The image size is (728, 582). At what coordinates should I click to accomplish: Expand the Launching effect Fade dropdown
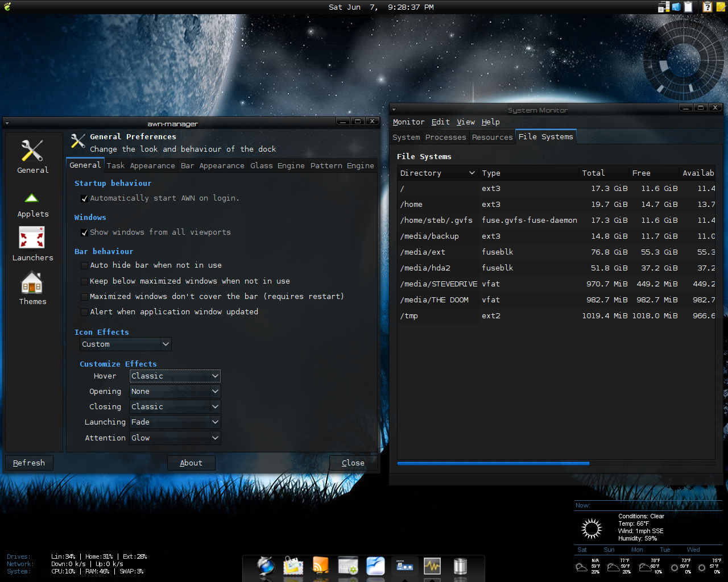pyautogui.click(x=175, y=422)
